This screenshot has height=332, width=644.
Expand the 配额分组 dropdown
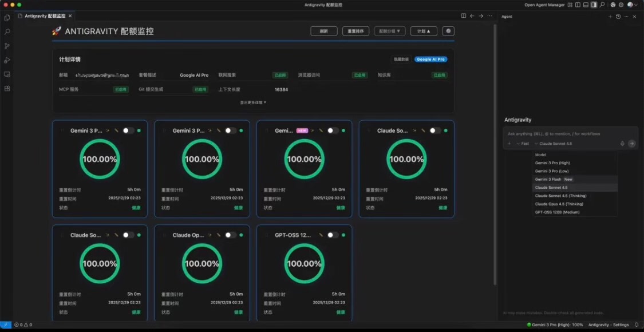coord(390,31)
